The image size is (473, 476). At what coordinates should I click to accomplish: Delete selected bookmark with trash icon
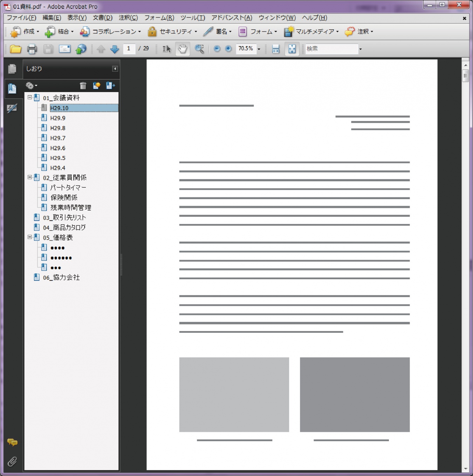click(83, 85)
